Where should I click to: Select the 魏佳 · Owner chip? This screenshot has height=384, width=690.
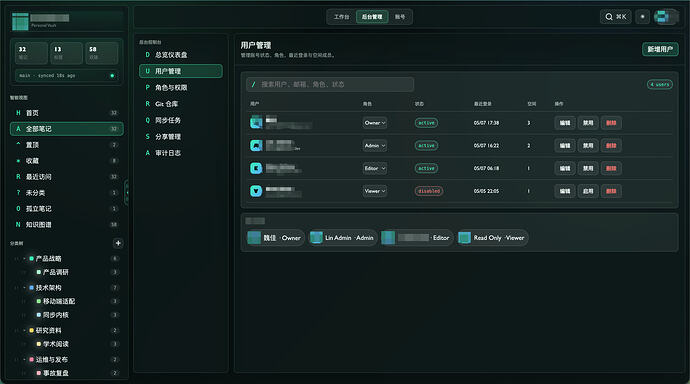pos(275,238)
